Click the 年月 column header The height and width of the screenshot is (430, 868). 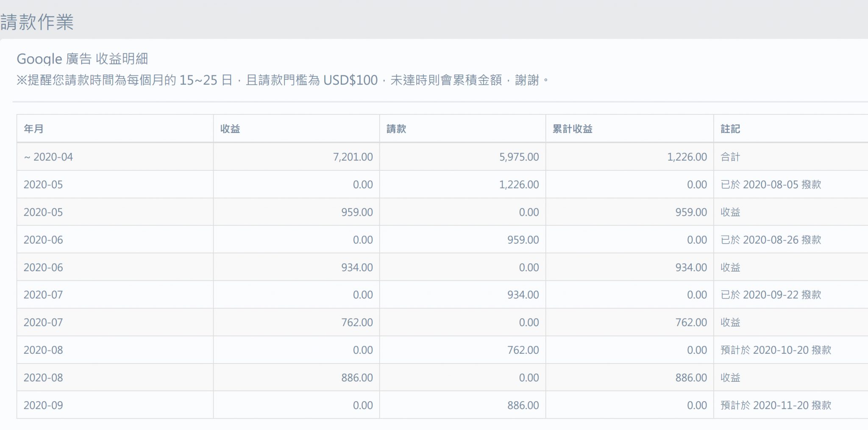(x=33, y=129)
